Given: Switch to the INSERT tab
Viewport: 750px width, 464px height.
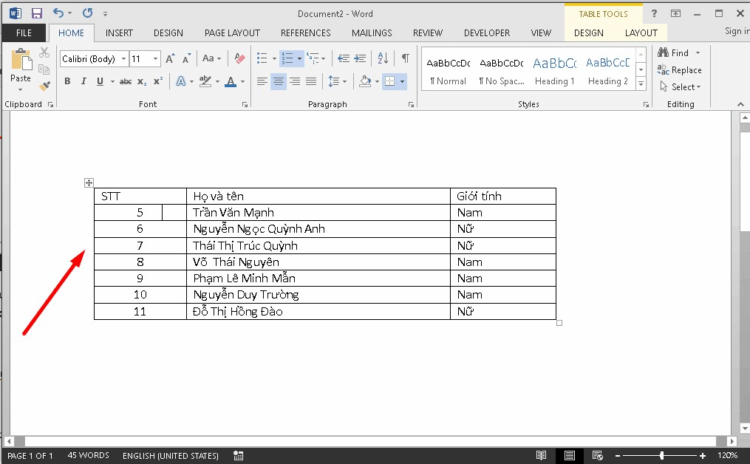Looking at the screenshot, I should click(x=119, y=33).
